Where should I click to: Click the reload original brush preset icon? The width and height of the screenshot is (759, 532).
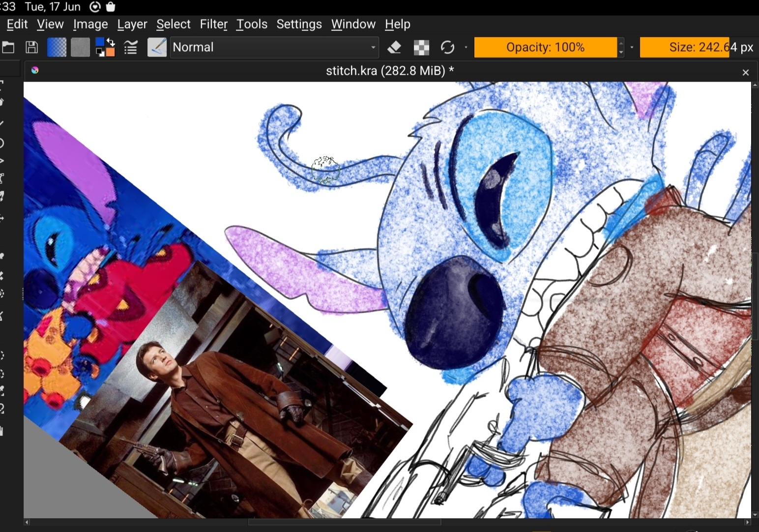[447, 48]
